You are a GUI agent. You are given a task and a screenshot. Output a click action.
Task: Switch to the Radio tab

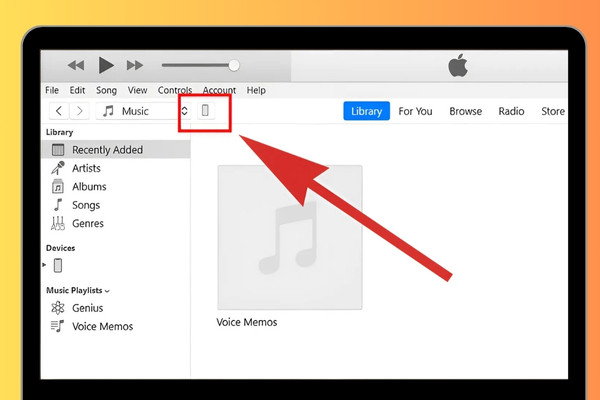click(511, 111)
